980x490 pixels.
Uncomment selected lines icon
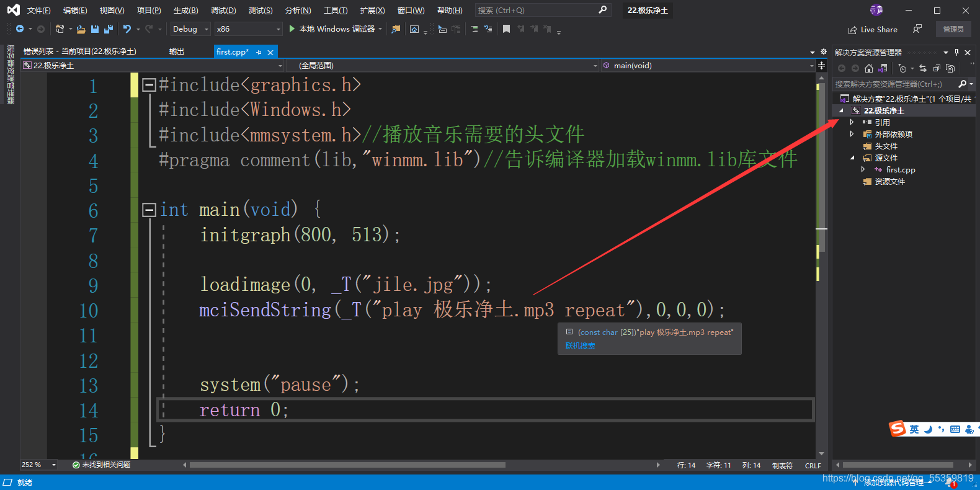click(x=488, y=29)
